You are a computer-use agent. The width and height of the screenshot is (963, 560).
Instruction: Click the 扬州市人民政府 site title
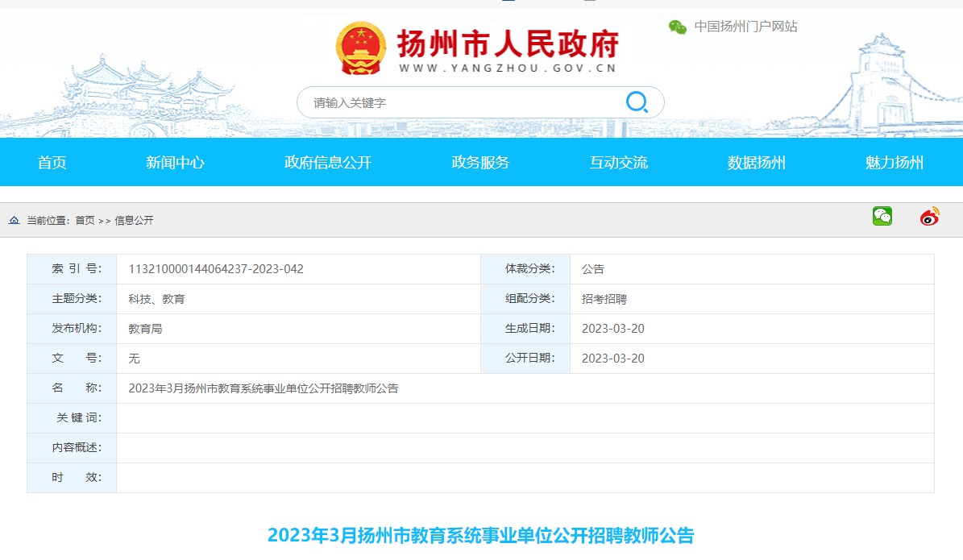coord(507,44)
